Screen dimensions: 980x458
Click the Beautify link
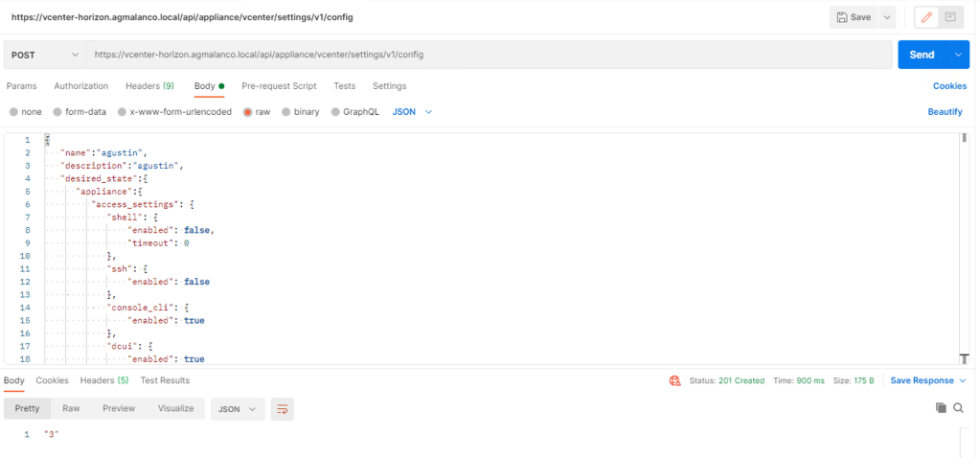point(945,112)
